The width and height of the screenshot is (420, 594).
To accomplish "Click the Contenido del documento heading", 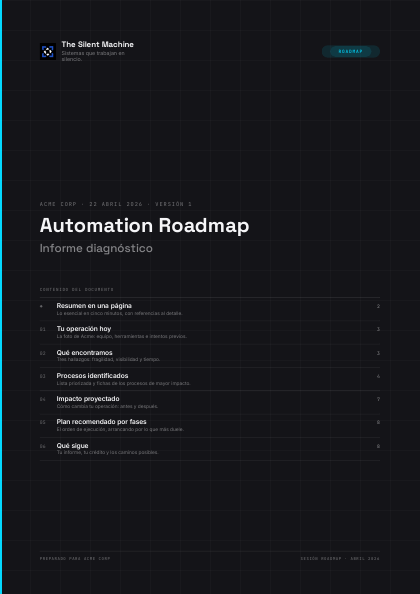I will click(x=77, y=290).
